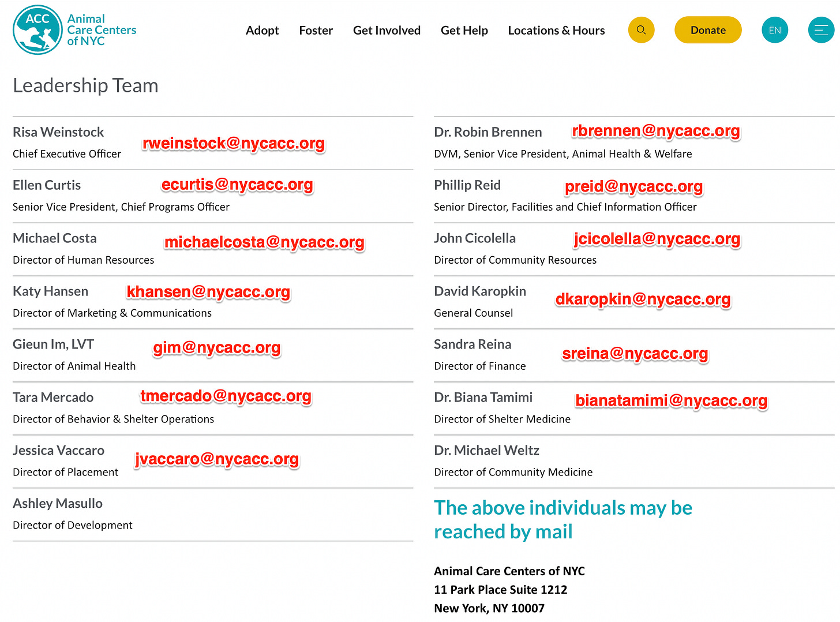Select the name John Cicolella
The height and width of the screenshot is (622, 840).
475,238
